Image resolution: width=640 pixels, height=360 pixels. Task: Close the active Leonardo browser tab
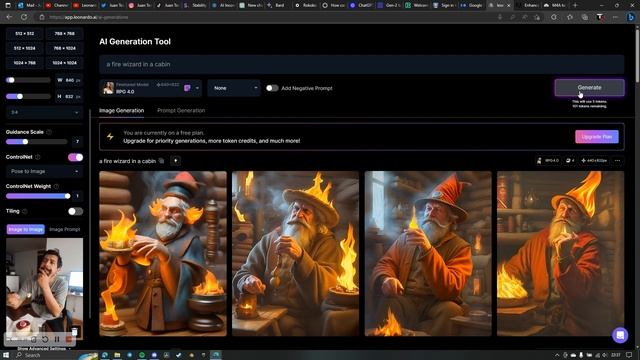tap(510, 5)
